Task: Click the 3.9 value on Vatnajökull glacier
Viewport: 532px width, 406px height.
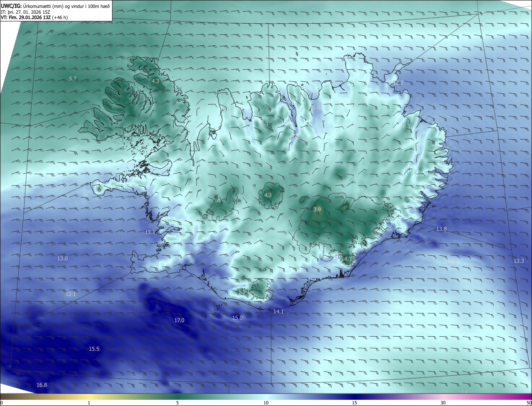Action: (x=317, y=210)
